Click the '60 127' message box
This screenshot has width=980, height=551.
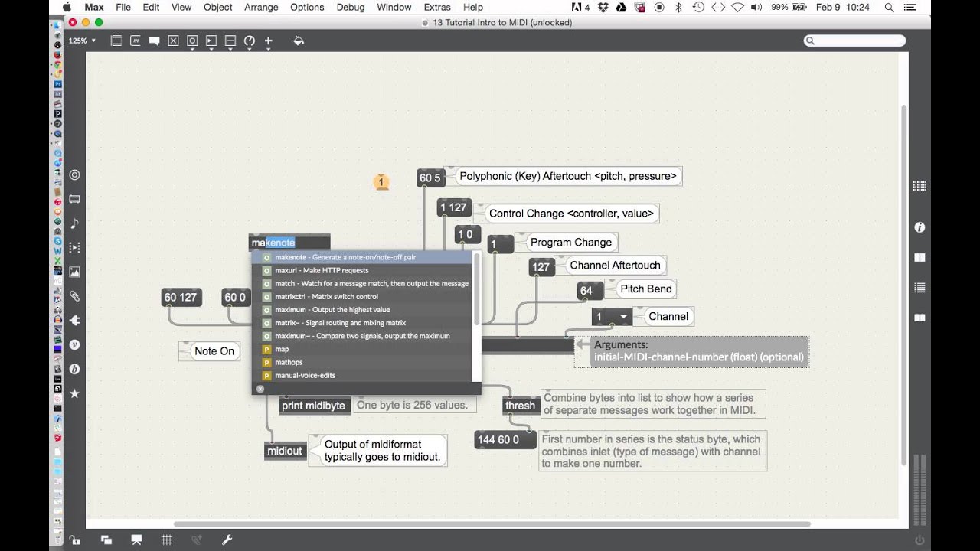[181, 298]
